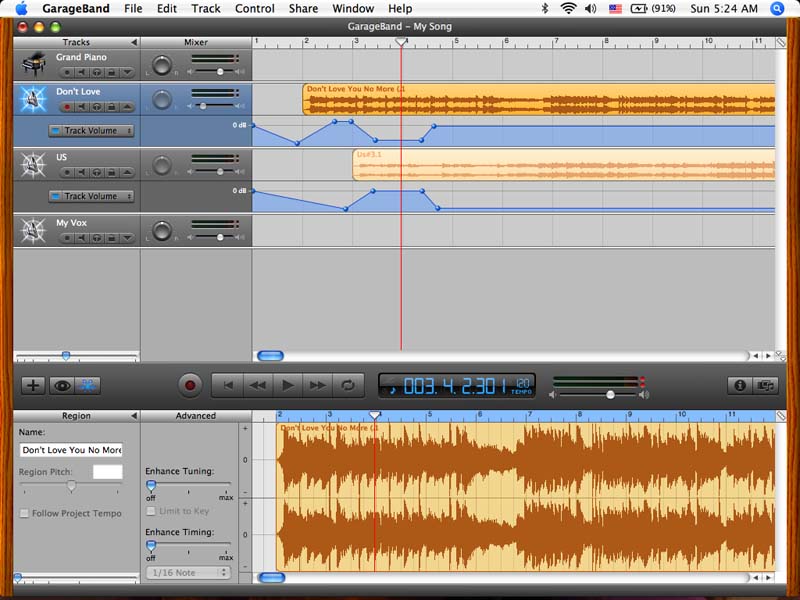Open the File menu
Screen dimensions: 800x600
[133, 8]
